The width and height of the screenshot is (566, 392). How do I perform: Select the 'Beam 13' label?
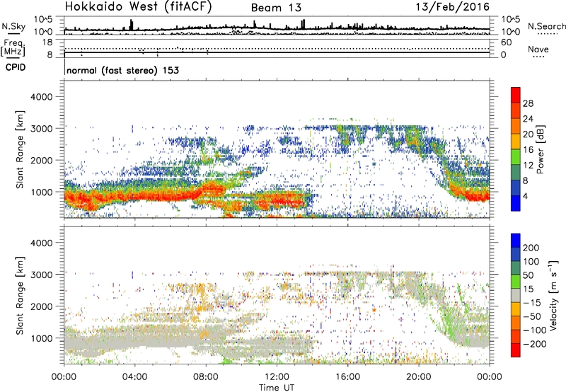click(x=276, y=8)
